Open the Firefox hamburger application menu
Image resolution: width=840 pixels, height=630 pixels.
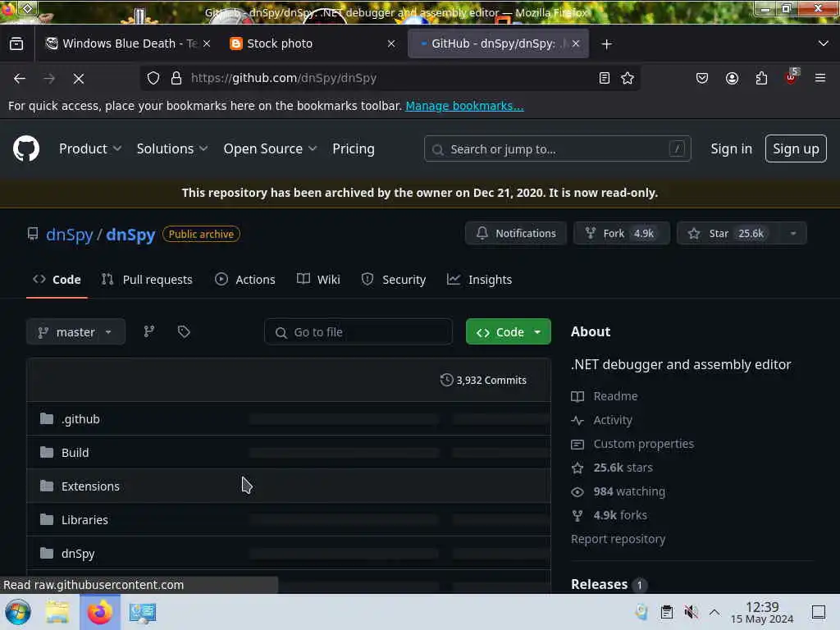coord(820,78)
